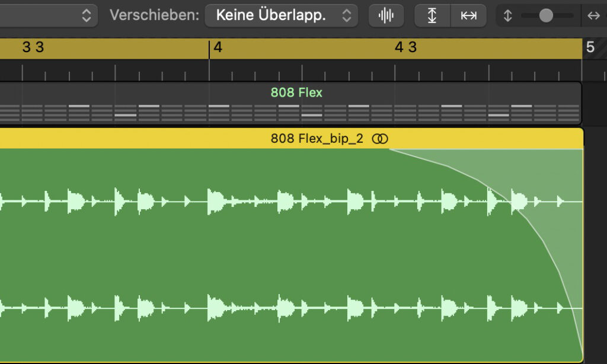Click the loop icon on 808 Flex_bip_2
The height and width of the screenshot is (364, 607).
coord(380,139)
